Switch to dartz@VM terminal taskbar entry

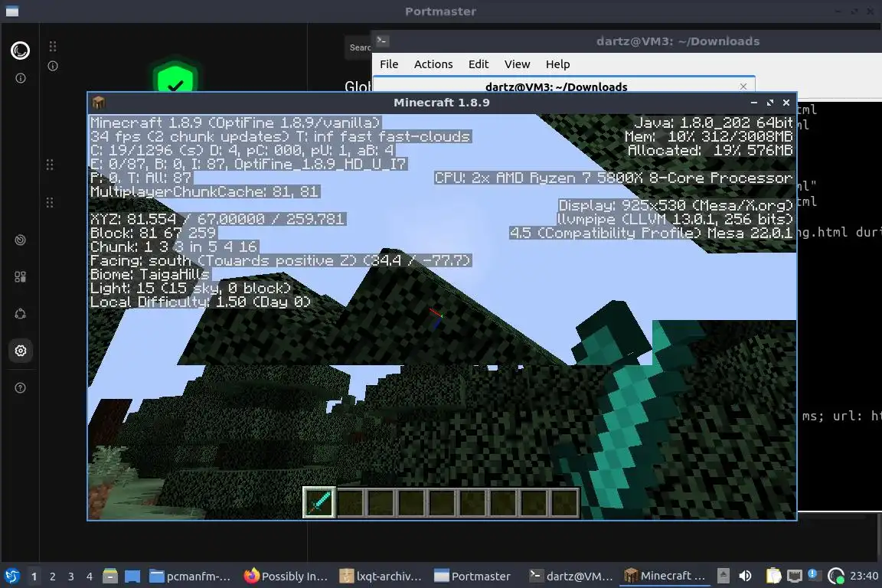click(571, 577)
